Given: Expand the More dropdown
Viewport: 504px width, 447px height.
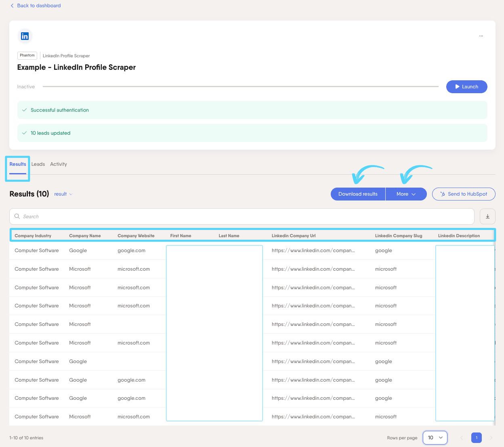Looking at the screenshot, I should pyautogui.click(x=406, y=194).
